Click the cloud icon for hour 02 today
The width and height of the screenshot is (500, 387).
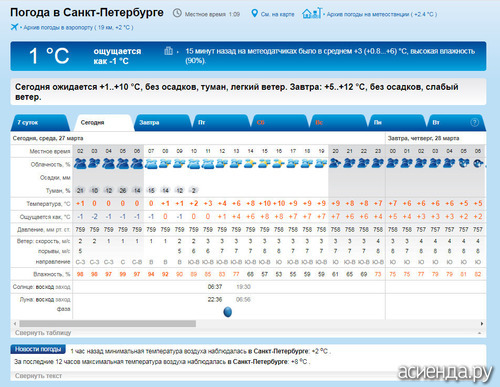80,164
